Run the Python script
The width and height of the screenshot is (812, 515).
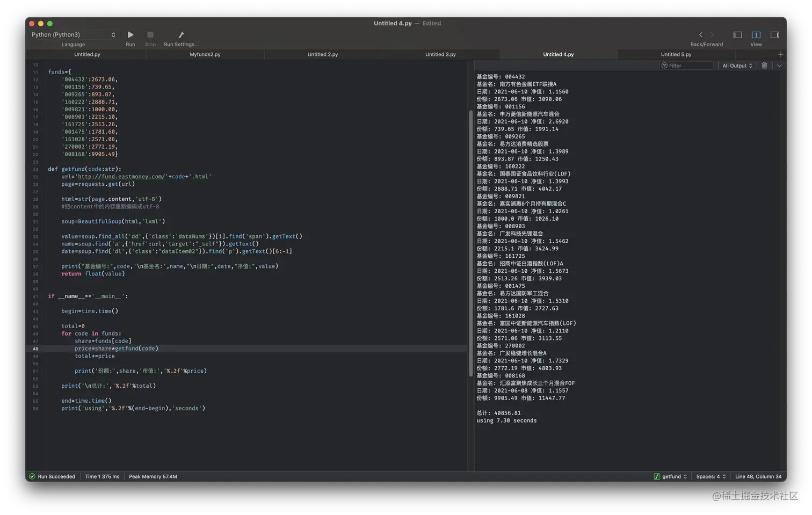click(130, 35)
